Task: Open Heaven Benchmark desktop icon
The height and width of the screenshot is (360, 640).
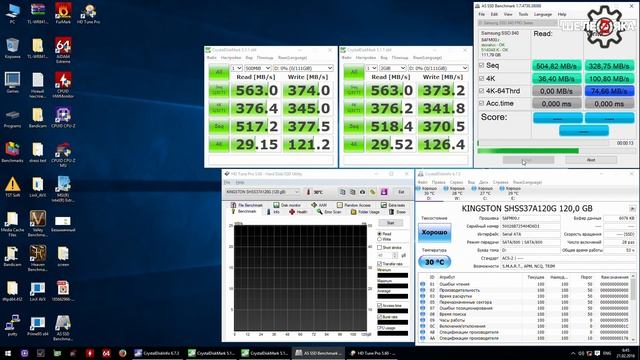Action: (x=38, y=258)
